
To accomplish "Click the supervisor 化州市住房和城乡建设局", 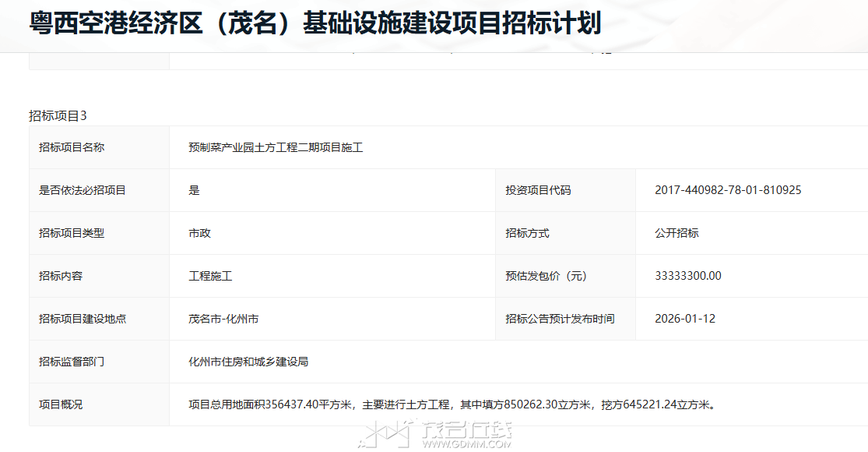I will [x=248, y=362].
